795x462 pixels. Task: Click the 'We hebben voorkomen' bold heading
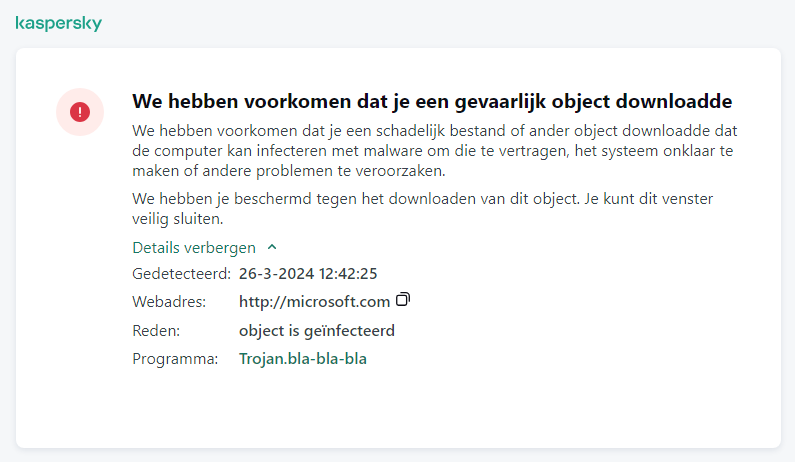click(432, 102)
